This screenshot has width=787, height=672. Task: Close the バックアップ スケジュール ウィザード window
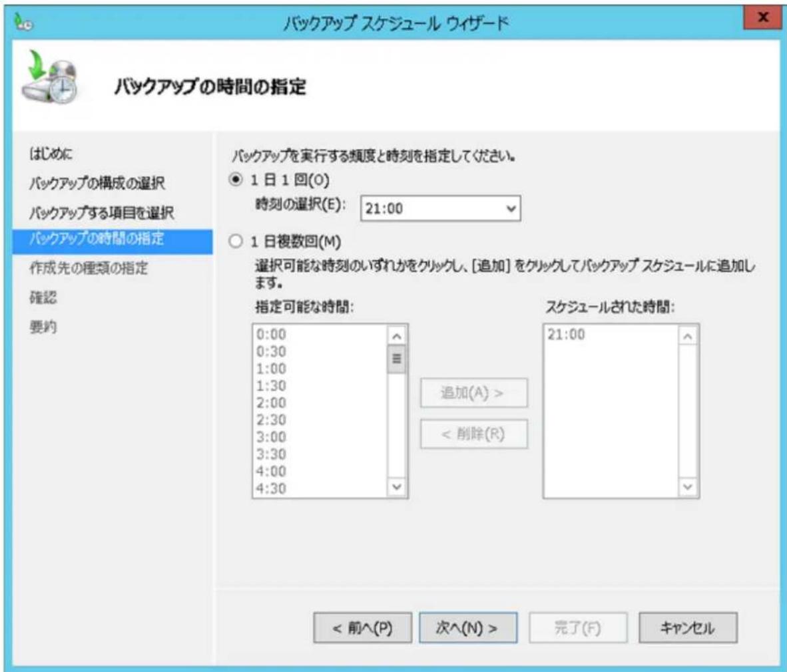click(762, 17)
